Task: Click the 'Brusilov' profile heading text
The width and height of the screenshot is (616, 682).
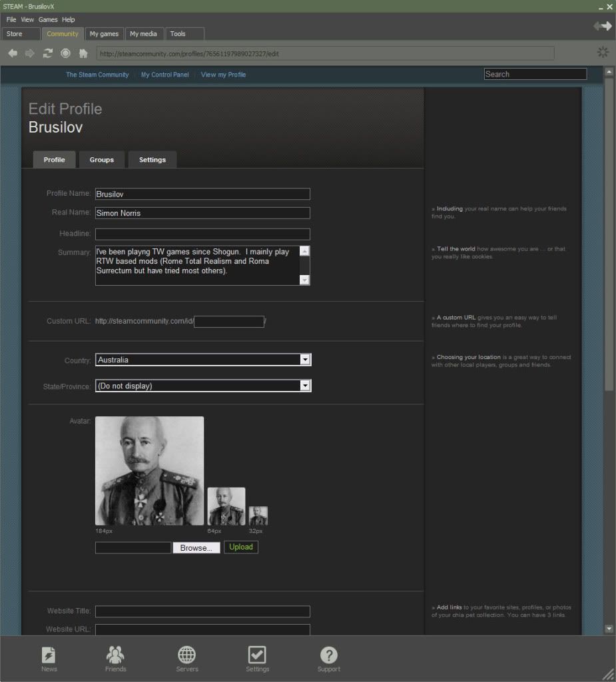Action: [56, 127]
